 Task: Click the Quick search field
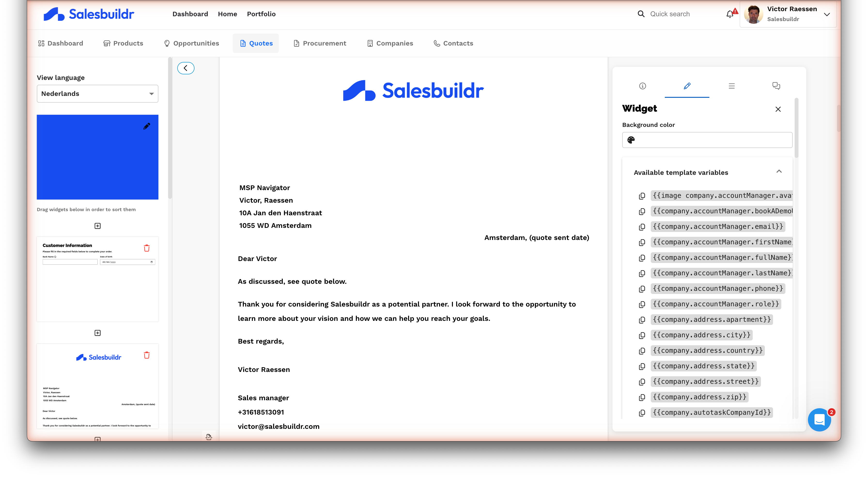coord(670,14)
